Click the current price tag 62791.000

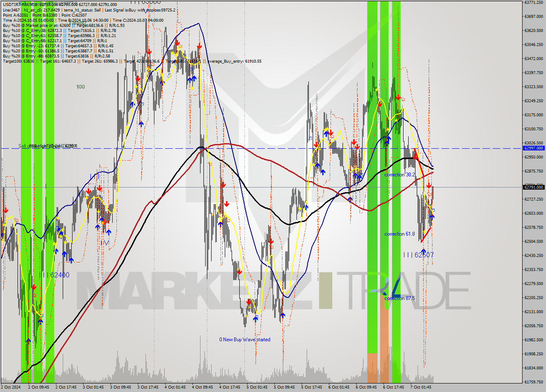(x=533, y=187)
